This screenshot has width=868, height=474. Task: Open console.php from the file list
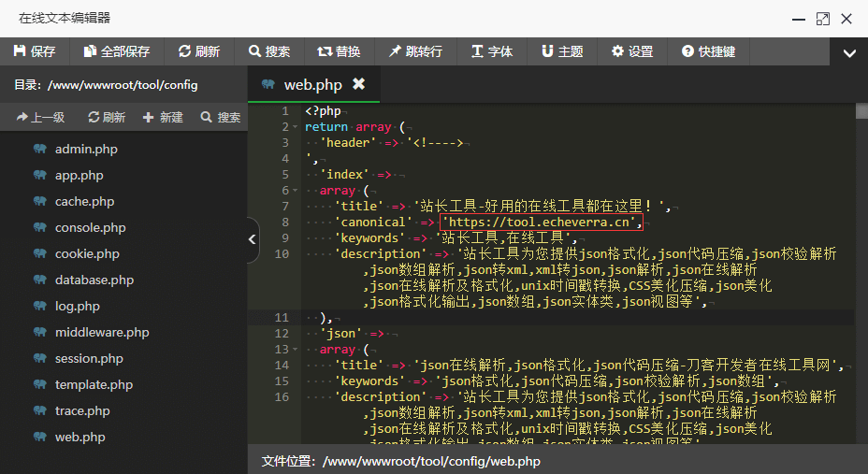[x=90, y=227]
